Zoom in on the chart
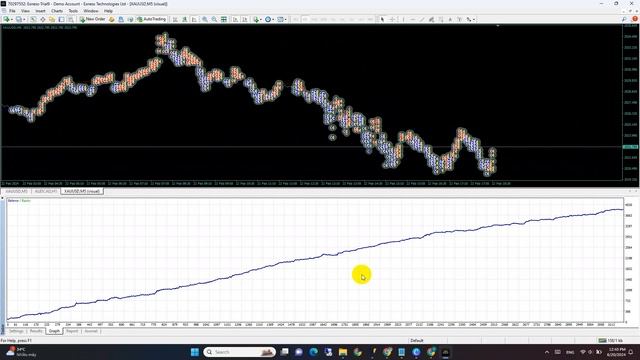Image resolution: width=640 pixels, height=360 pixels. pos(204,19)
